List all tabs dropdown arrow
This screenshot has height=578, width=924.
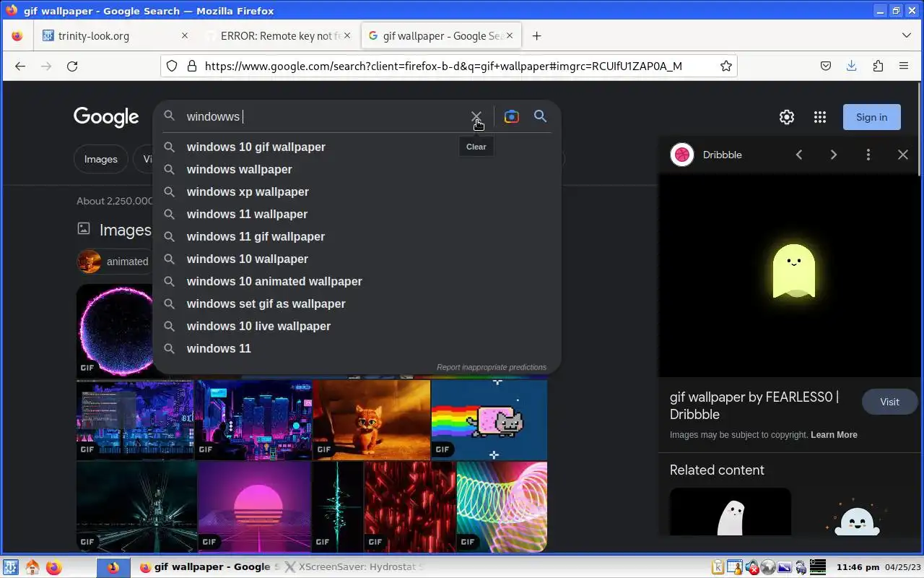(907, 35)
